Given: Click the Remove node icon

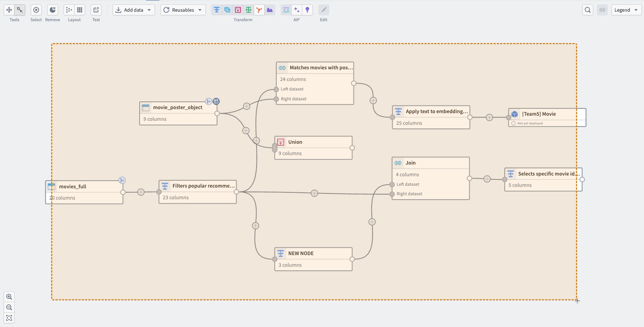Looking at the screenshot, I should [x=53, y=10].
